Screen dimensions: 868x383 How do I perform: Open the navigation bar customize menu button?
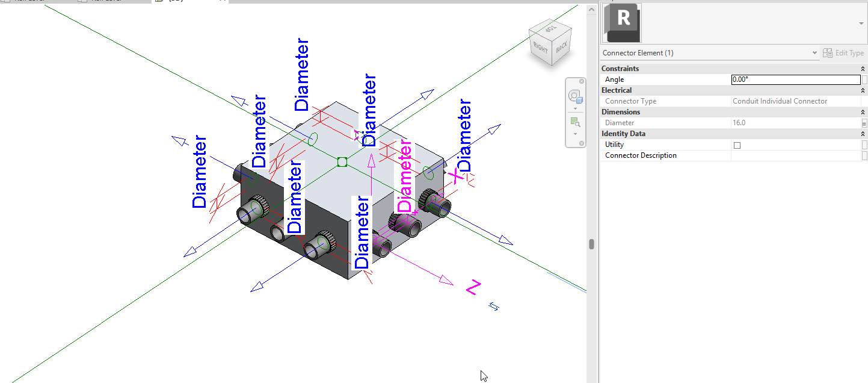[x=581, y=143]
